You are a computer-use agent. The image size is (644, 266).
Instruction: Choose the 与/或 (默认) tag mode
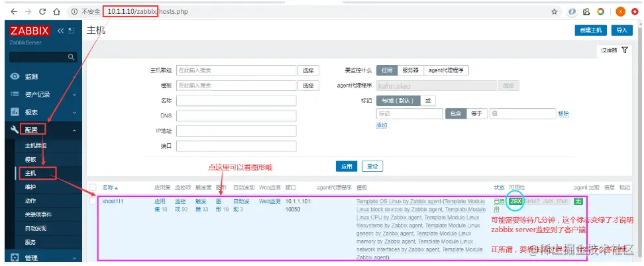click(398, 101)
